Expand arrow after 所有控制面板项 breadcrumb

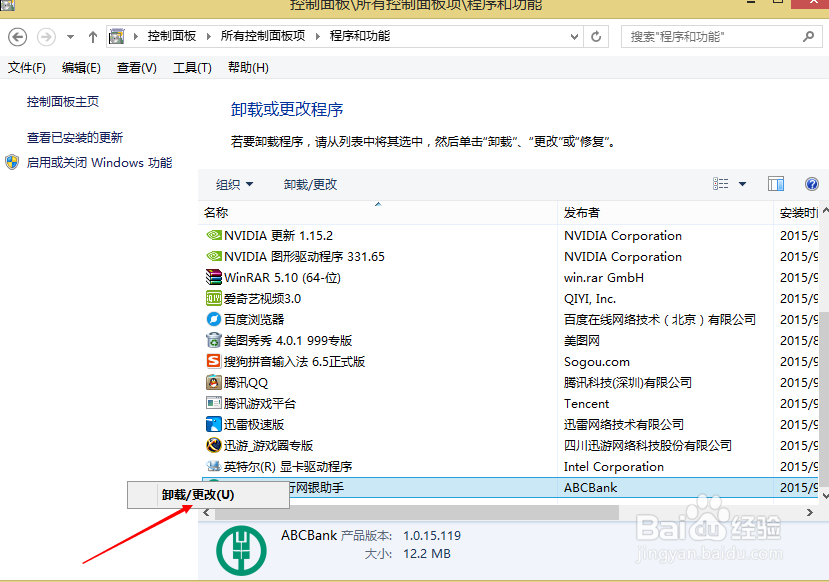pyautogui.click(x=318, y=36)
